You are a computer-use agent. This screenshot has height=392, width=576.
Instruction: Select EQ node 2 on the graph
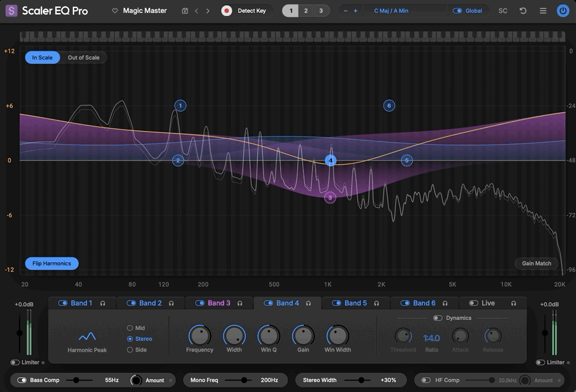click(x=178, y=160)
